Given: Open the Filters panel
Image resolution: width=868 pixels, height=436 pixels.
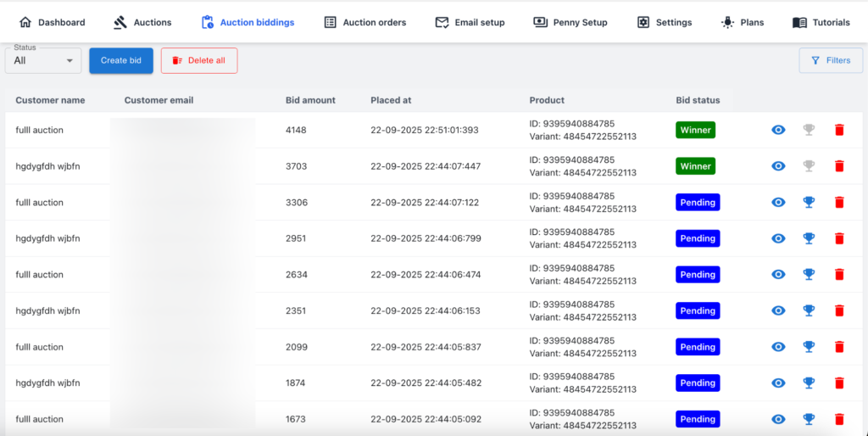Looking at the screenshot, I should point(831,60).
